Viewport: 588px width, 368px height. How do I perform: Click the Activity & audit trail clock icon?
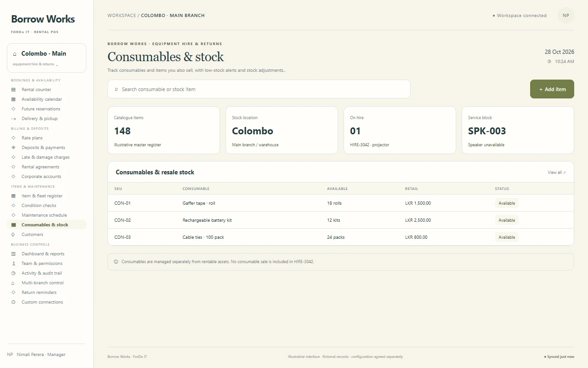(13, 273)
